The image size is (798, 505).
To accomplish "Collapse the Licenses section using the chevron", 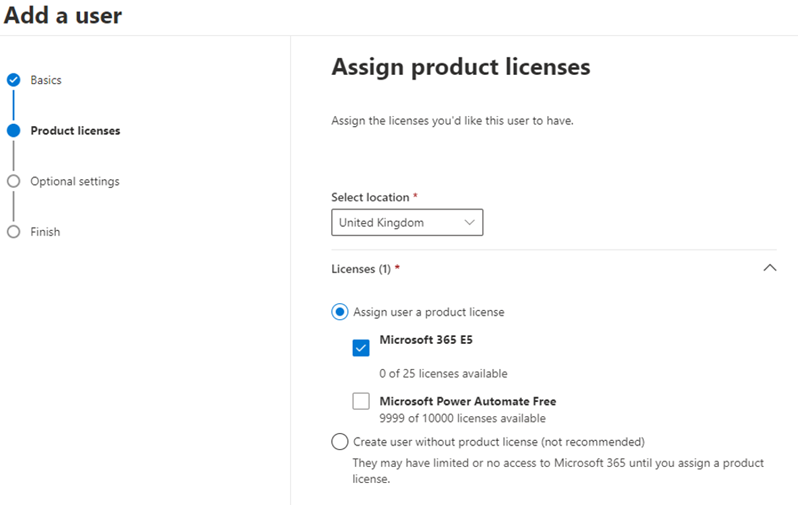I will coord(770,268).
